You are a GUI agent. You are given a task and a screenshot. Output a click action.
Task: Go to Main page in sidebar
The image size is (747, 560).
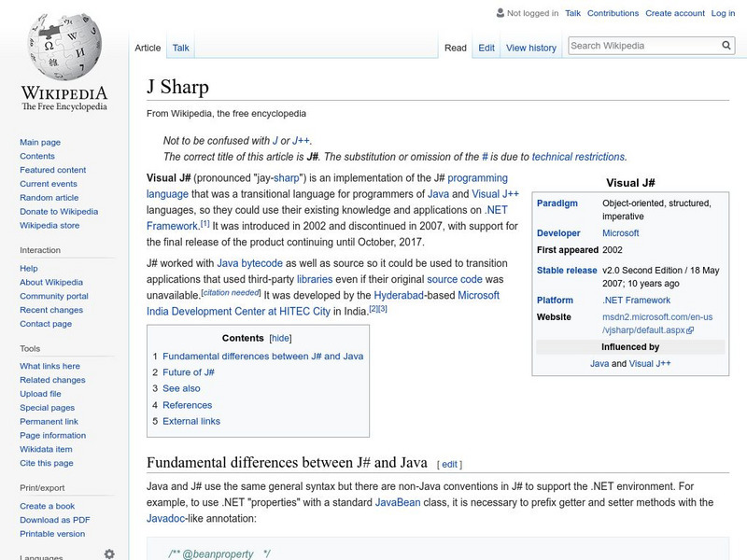coord(40,142)
